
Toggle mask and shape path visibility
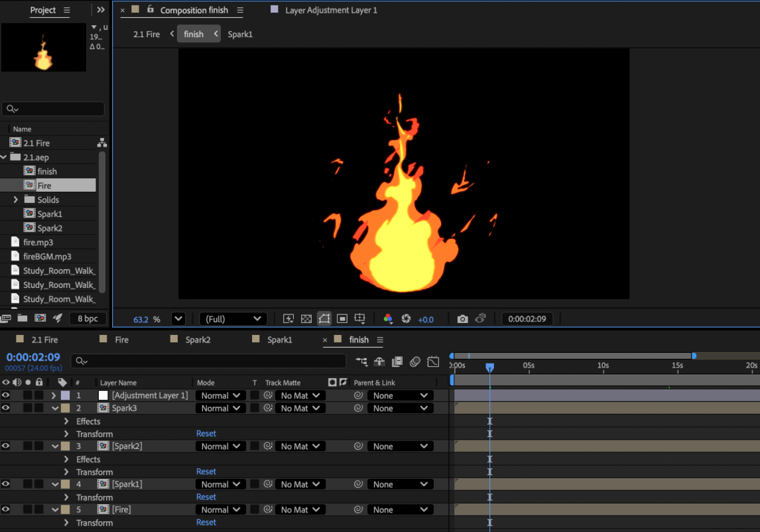coord(324,318)
